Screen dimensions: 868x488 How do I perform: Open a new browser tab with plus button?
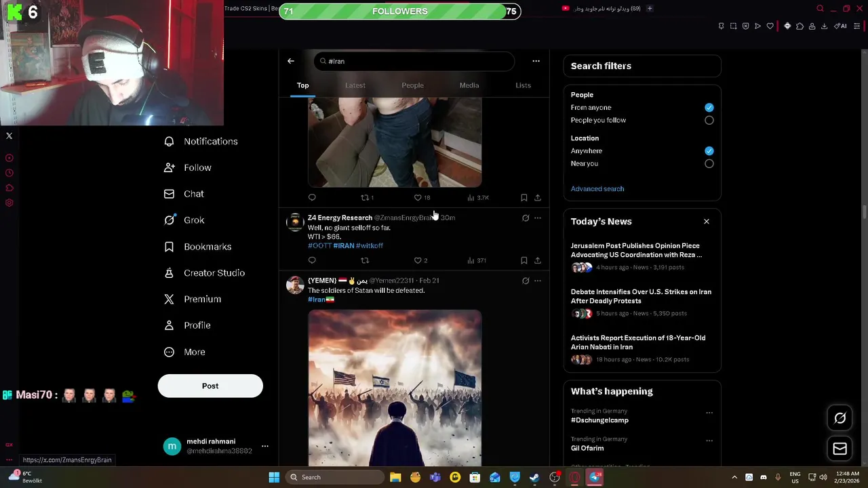[649, 9]
